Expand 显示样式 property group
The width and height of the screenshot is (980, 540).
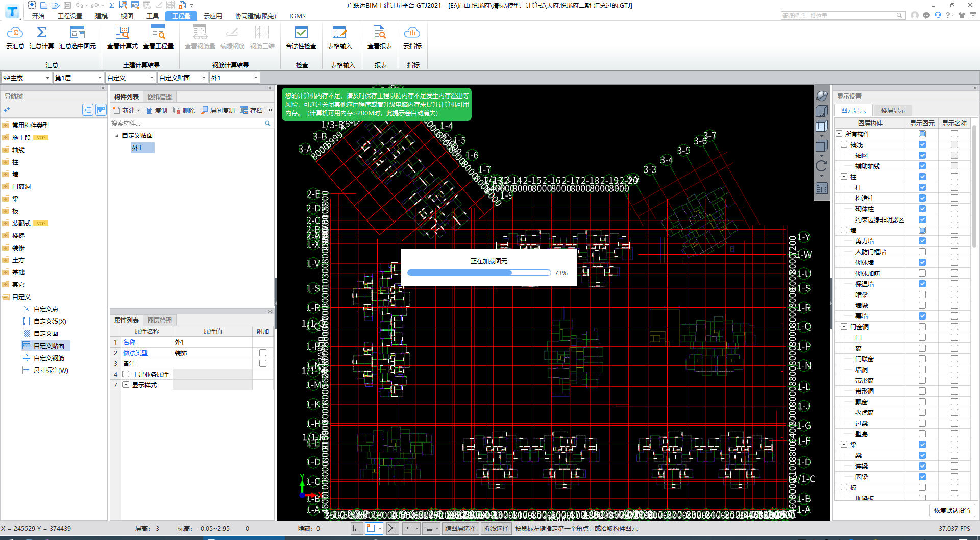126,385
